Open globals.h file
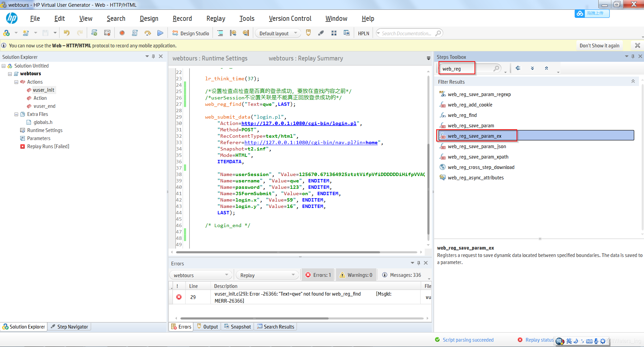Image resolution: width=644 pixels, height=347 pixels. coord(43,122)
